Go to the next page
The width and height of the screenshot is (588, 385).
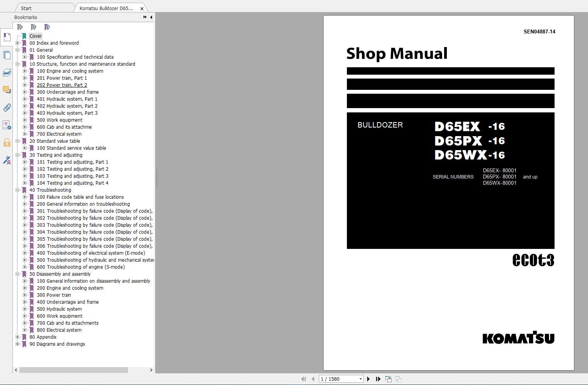(369, 379)
